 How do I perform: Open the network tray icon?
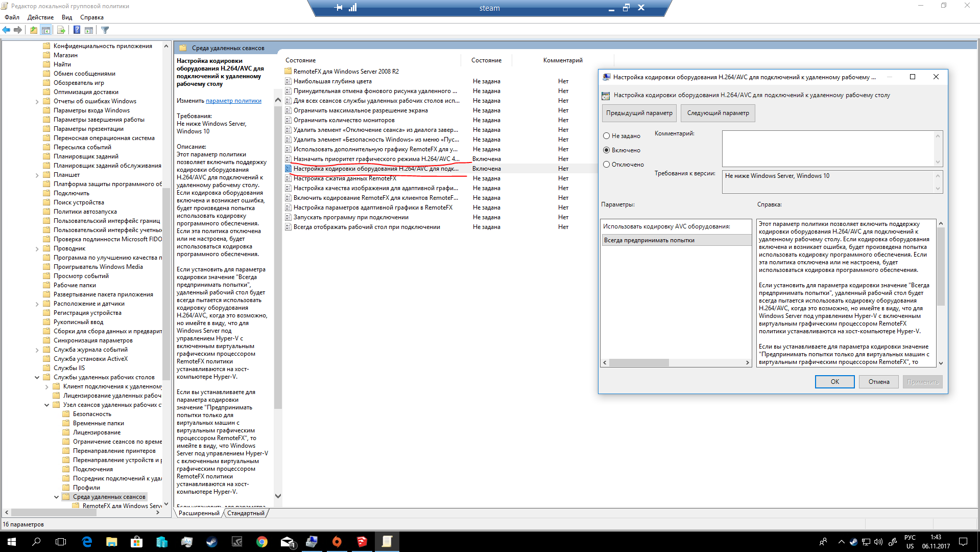click(x=866, y=542)
